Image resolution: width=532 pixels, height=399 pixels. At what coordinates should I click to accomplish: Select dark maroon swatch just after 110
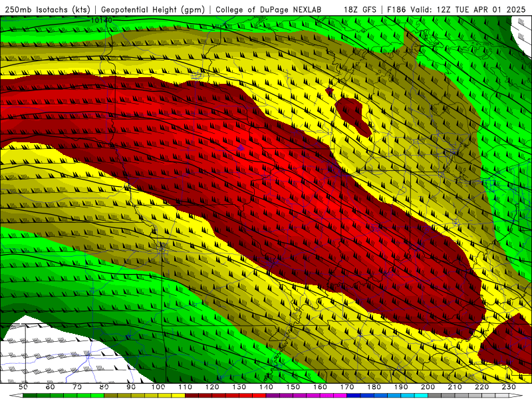(x=192, y=396)
